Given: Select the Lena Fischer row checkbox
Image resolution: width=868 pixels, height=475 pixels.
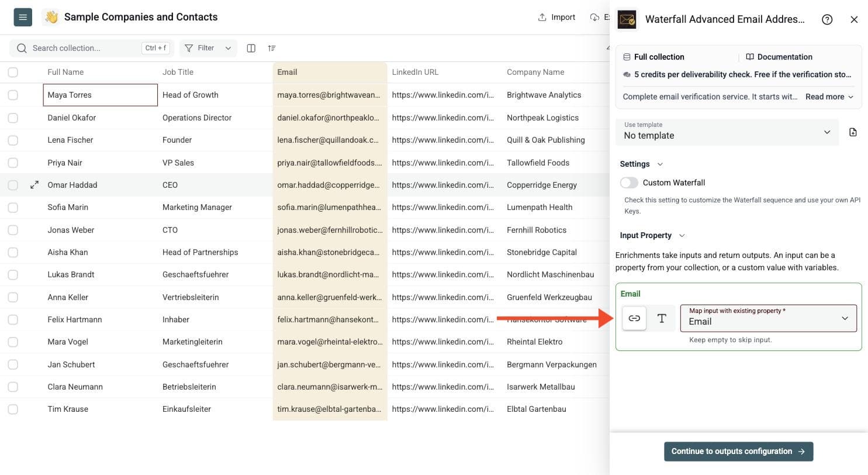Looking at the screenshot, I should (x=13, y=140).
